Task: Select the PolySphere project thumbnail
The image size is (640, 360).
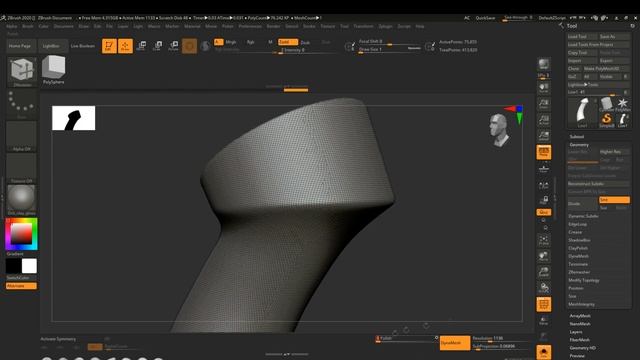Action: (x=53, y=70)
